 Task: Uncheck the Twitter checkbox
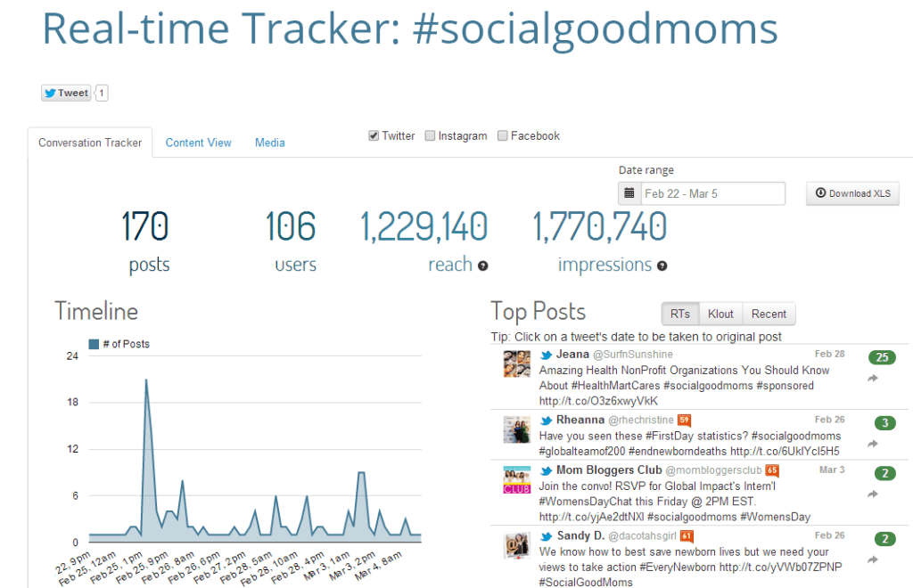coord(374,136)
